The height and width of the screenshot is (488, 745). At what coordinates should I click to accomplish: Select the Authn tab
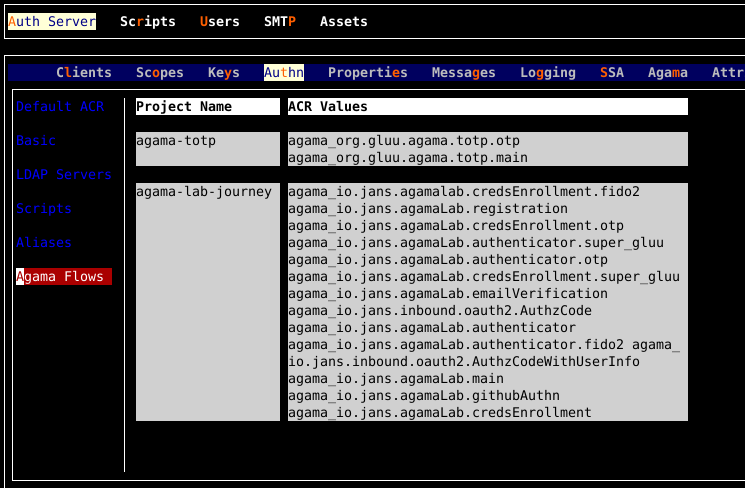[x=283, y=72]
